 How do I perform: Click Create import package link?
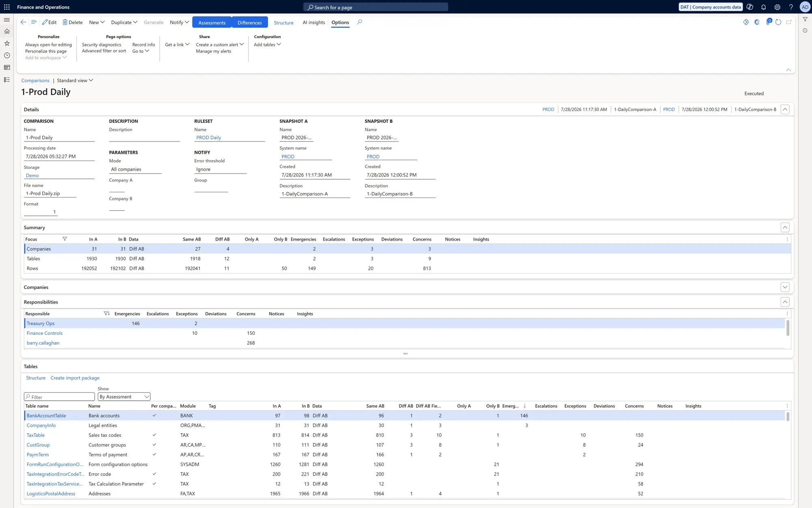(x=75, y=378)
